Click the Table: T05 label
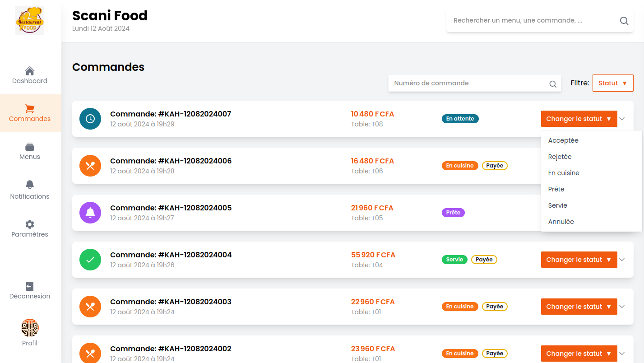The height and width of the screenshot is (363, 644). click(367, 218)
